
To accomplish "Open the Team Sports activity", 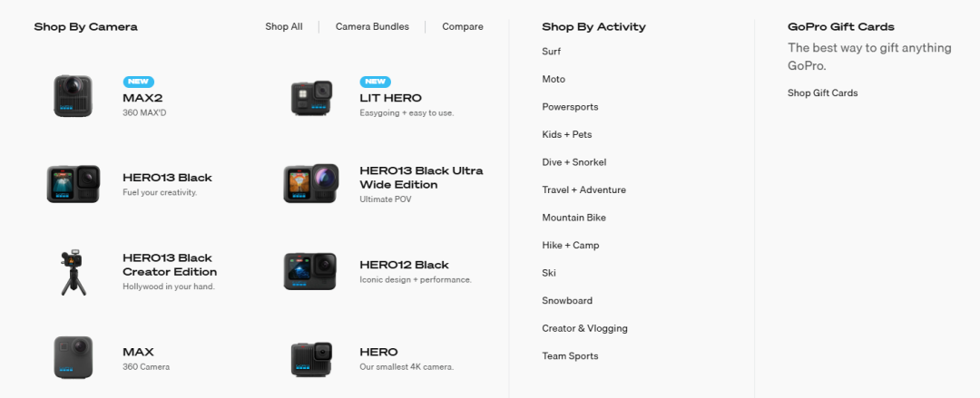I will pos(570,356).
